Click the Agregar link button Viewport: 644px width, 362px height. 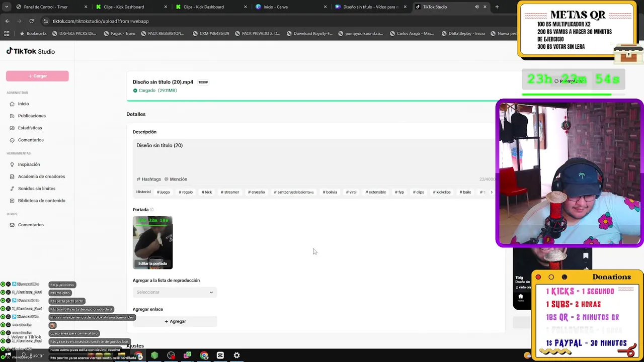175,321
